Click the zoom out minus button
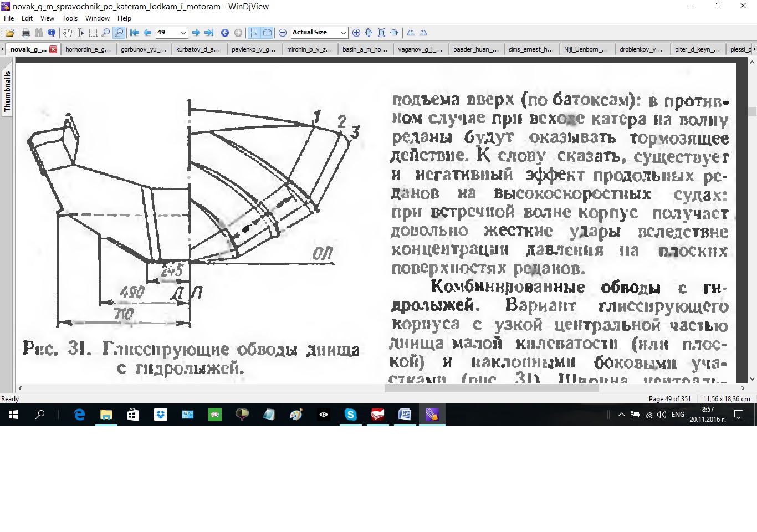This screenshot has height=532, width=757. point(283,33)
